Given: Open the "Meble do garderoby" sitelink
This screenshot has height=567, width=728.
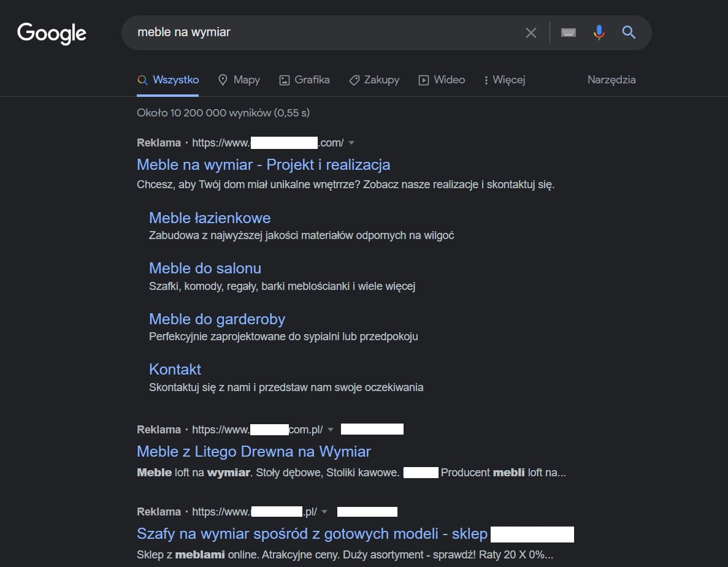Looking at the screenshot, I should click(217, 319).
